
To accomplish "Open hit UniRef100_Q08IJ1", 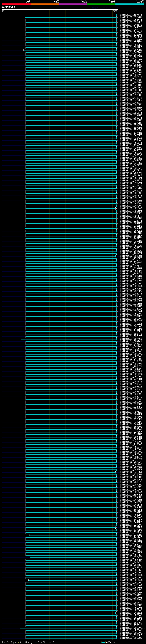I will pyautogui.click(x=131, y=25).
